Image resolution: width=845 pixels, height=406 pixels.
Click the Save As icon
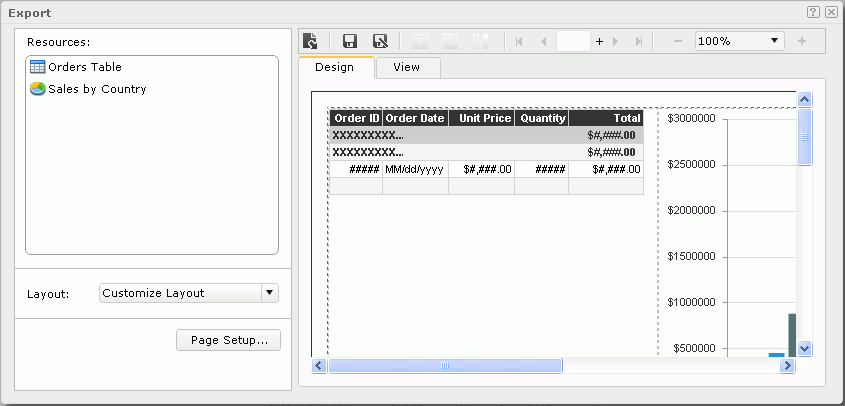[380, 41]
